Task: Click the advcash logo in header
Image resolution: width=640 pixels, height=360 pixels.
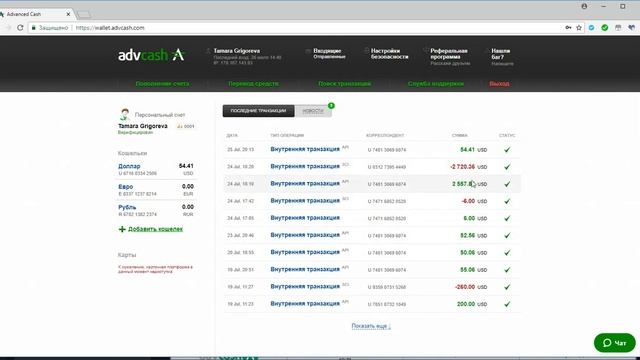Action: [151, 55]
